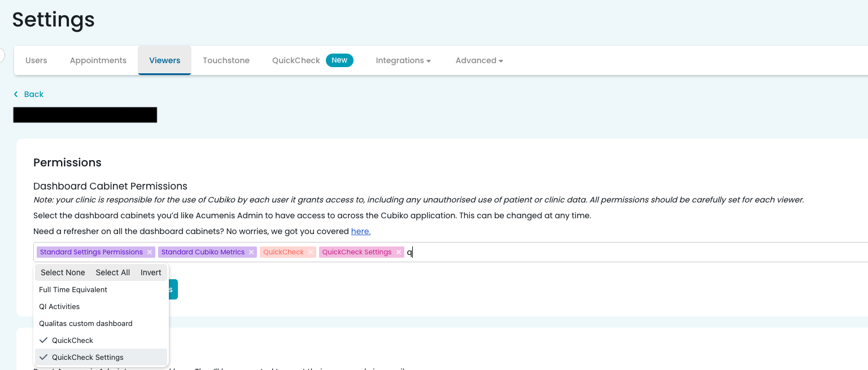Click the 'here.' hyperlink
The image size is (868, 370).
pyautogui.click(x=361, y=231)
